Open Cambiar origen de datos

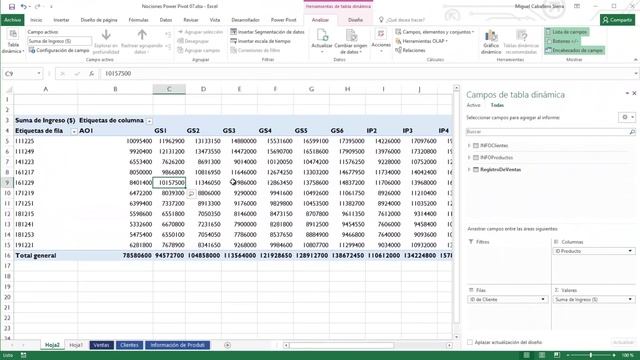351,42
